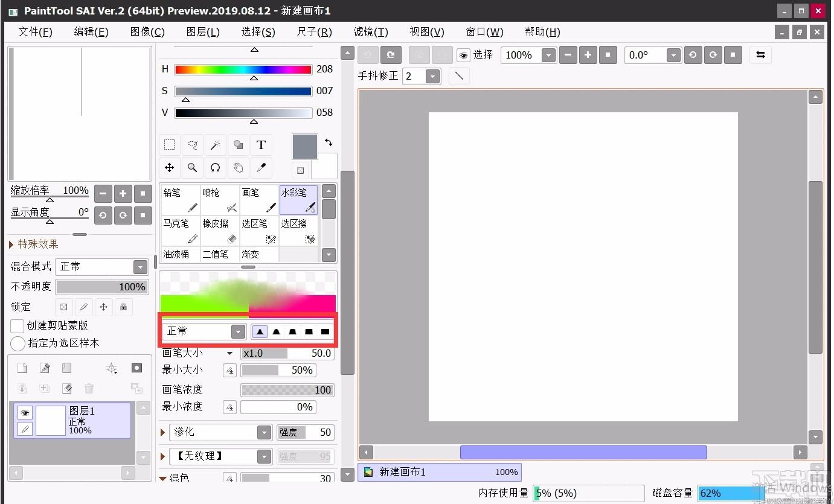Viewport: 834px width, 504px height.
Task: Select the rectangular selection tool
Action: point(170,145)
